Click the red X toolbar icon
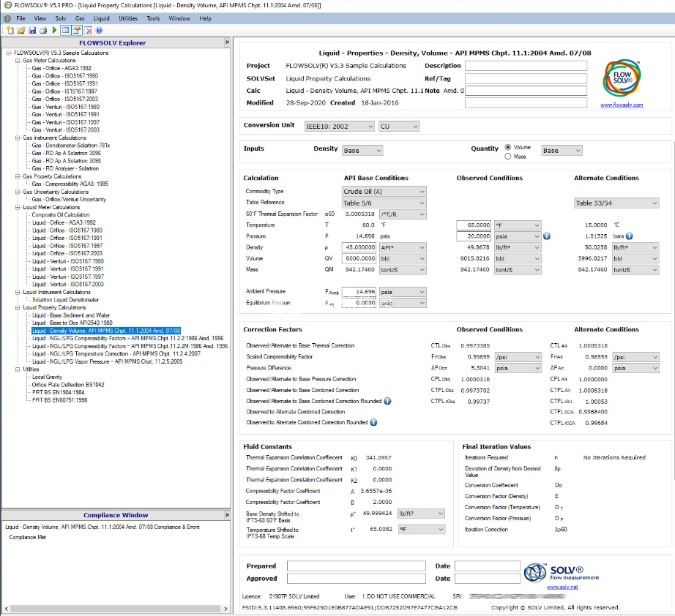The image size is (675, 616). pos(89,30)
